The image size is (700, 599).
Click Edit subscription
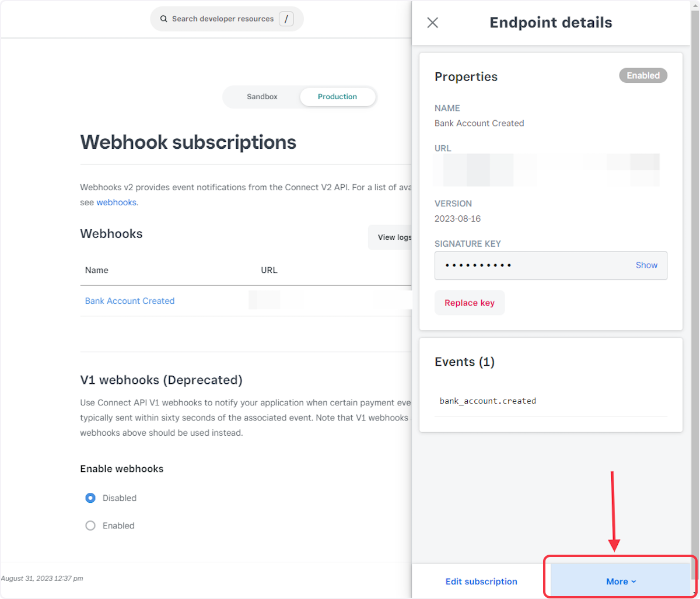click(x=481, y=582)
